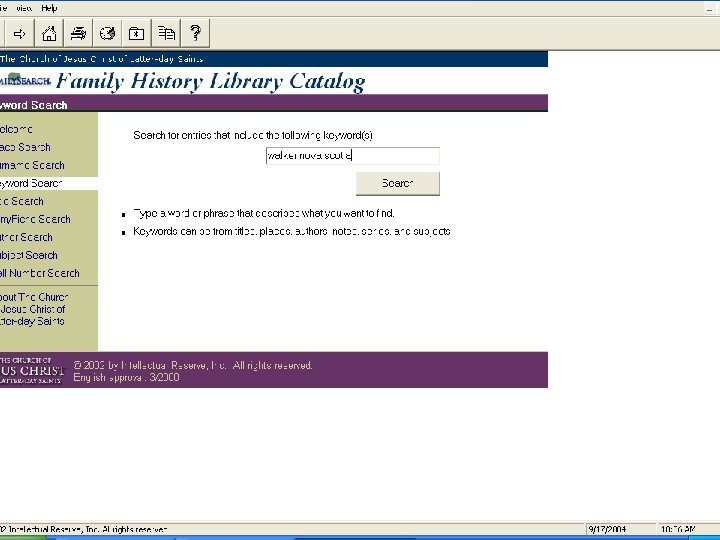Click the English approval 3/2000 footer text
Screen dimensions: 720x540
coord(126,377)
